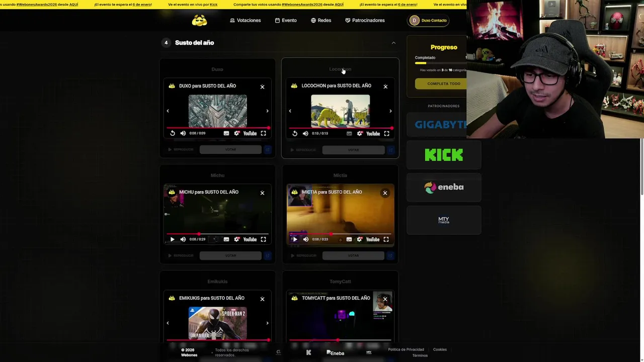The image size is (644, 362).
Task: Vote for Michu with VOTAR button
Action: point(230,255)
